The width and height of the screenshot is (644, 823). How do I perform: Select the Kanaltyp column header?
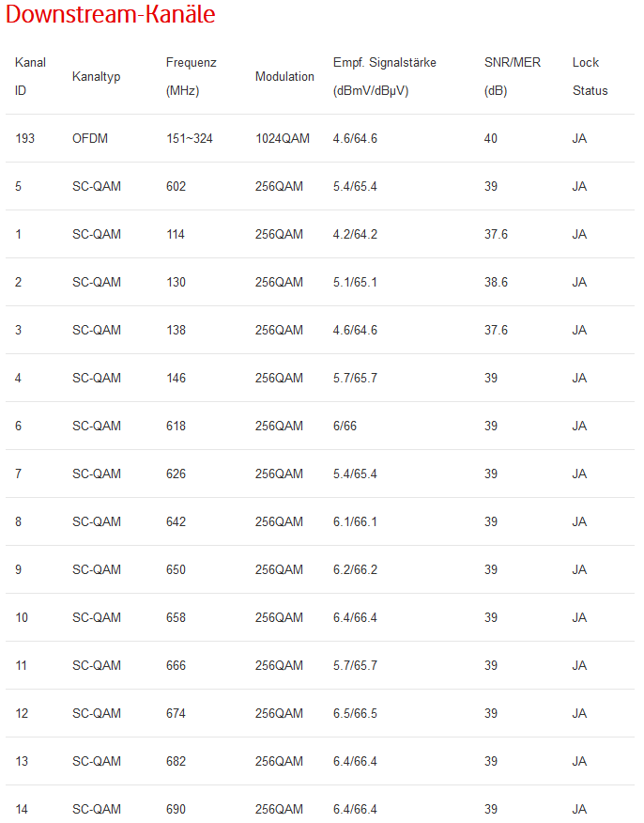[x=97, y=76]
